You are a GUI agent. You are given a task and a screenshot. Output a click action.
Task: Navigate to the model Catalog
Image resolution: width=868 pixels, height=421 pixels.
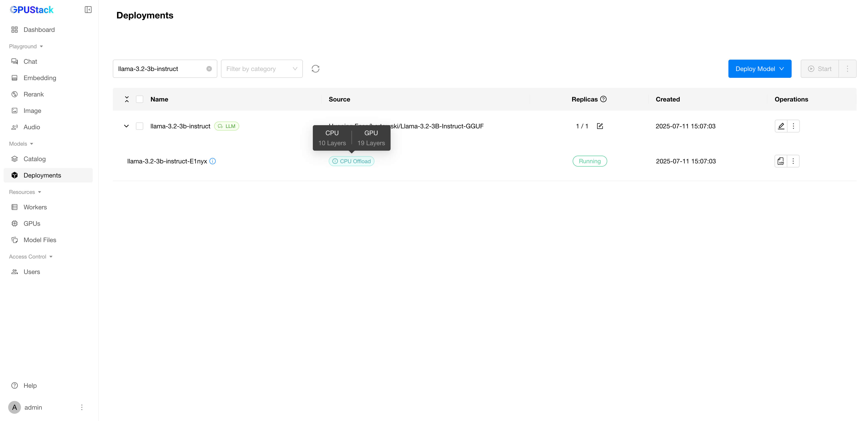48,159
